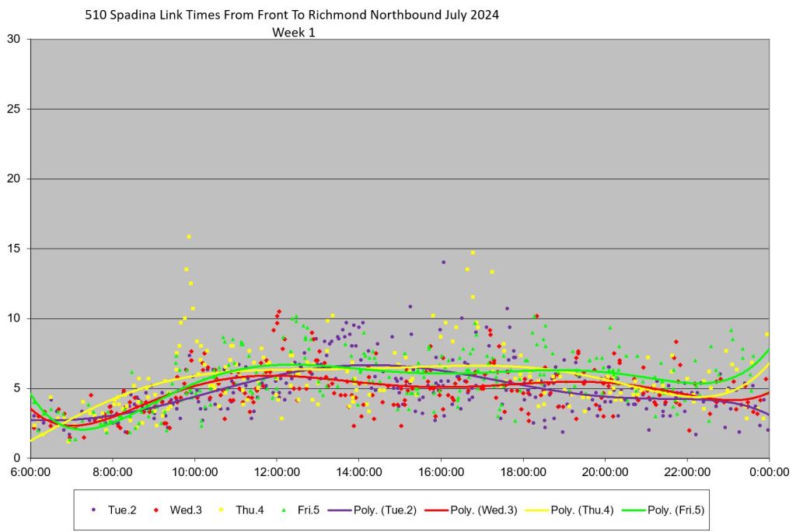Click the 12:00:00 x-axis label

[276, 471]
